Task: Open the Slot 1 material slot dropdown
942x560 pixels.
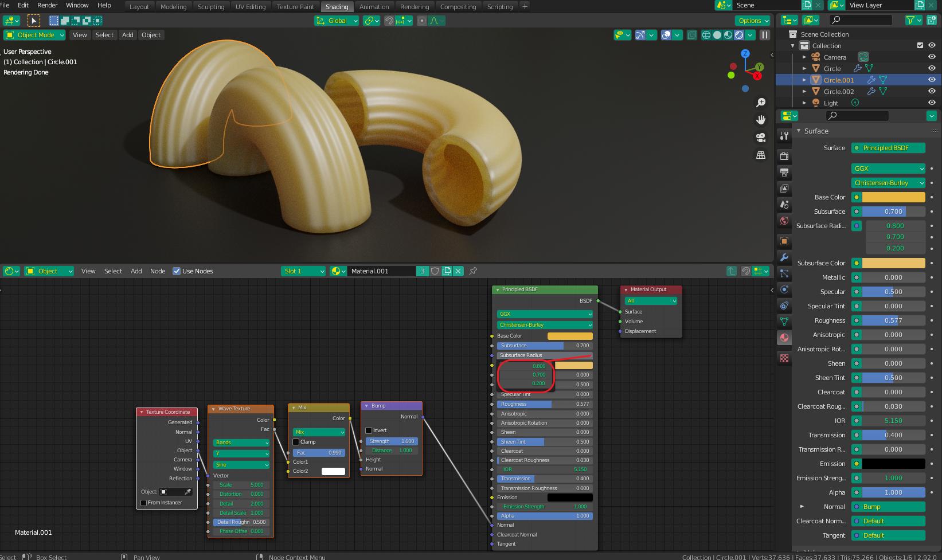Action: pyautogui.click(x=303, y=271)
